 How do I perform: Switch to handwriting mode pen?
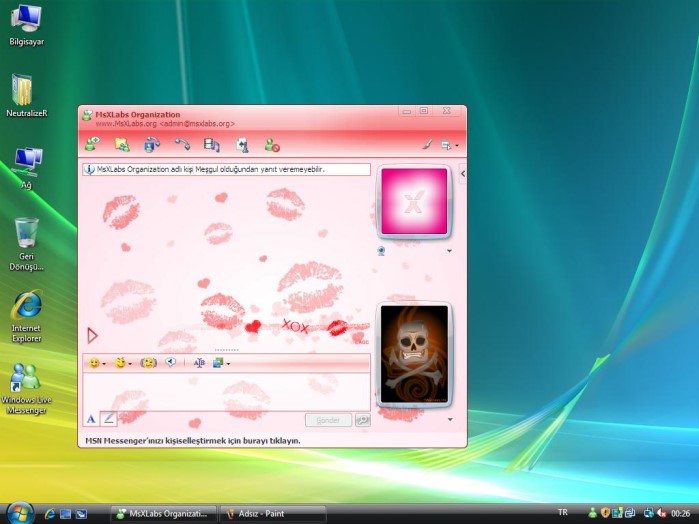pyautogui.click(x=108, y=419)
